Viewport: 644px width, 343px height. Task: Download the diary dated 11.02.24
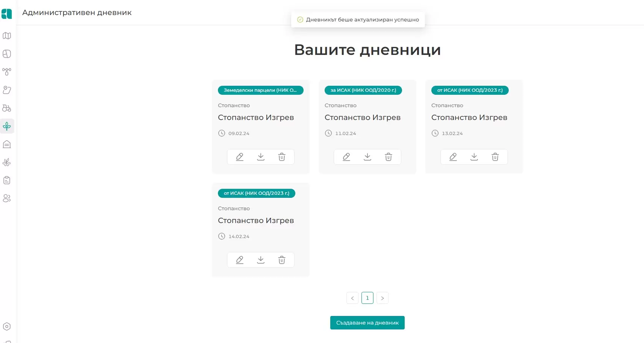(x=367, y=157)
